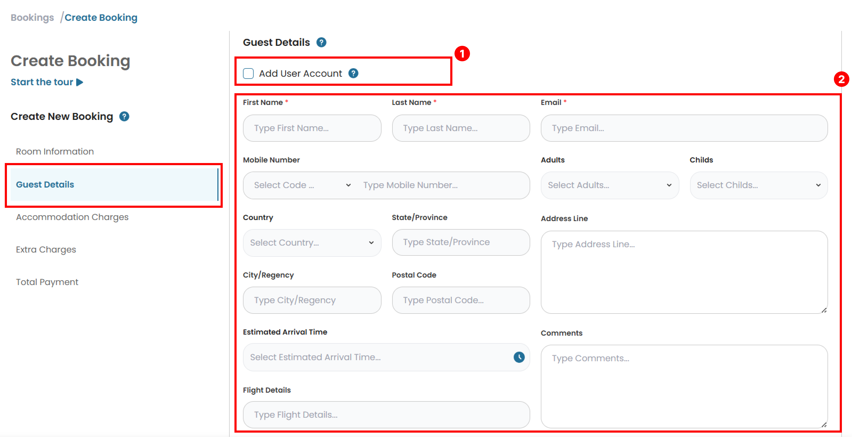Click resize handle of Comments textarea

[x=824, y=424]
